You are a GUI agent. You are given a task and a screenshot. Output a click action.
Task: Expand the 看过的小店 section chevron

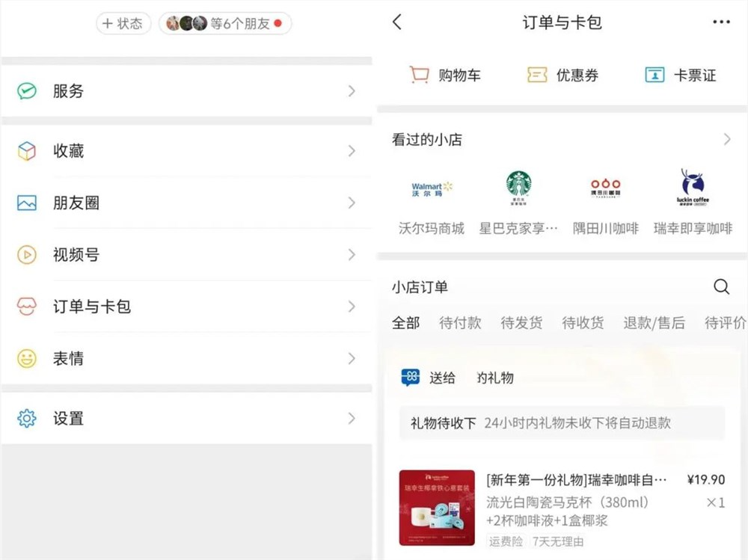726,139
